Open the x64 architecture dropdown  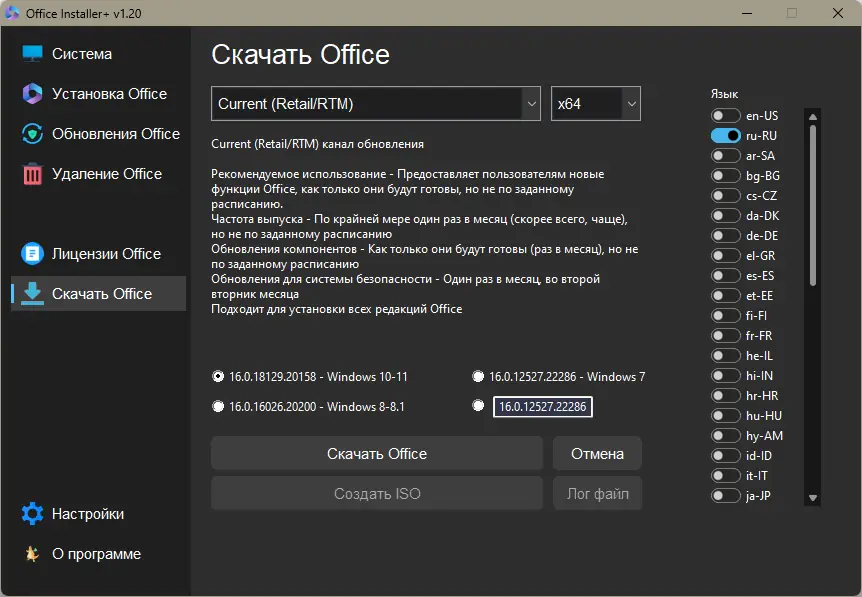pyautogui.click(x=596, y=104)
